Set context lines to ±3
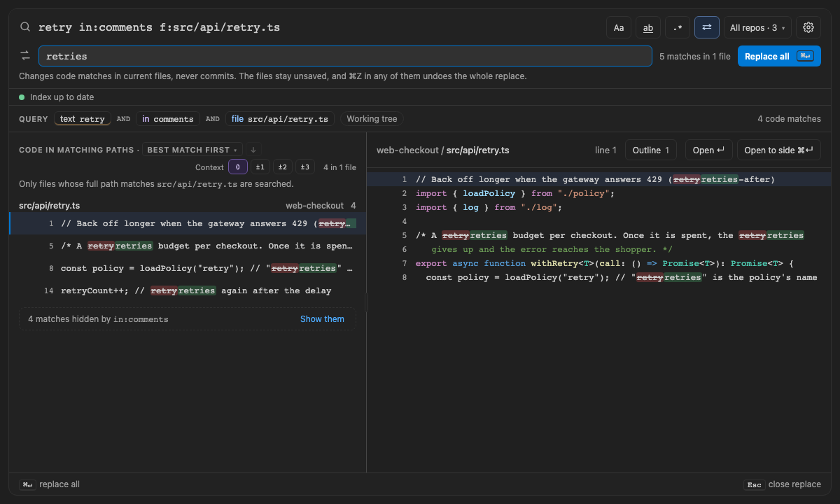Image resolution: width=840 pixels, height=504 pixels. (x=304, y=167)
